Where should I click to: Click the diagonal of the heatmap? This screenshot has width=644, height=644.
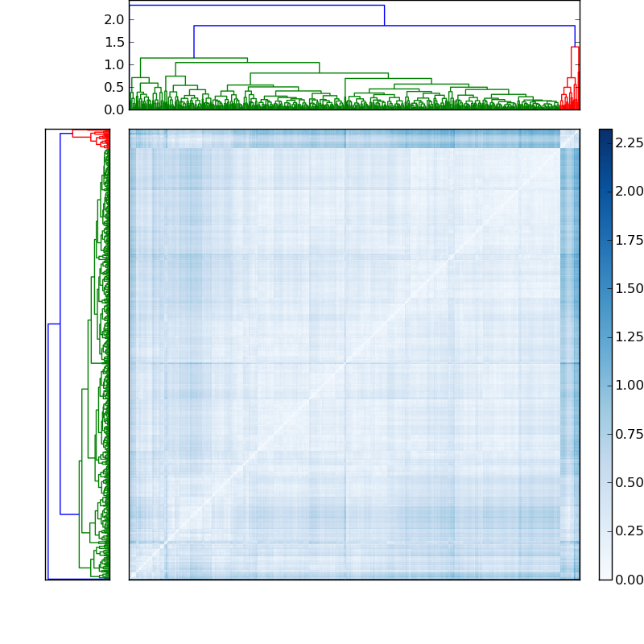354,354
